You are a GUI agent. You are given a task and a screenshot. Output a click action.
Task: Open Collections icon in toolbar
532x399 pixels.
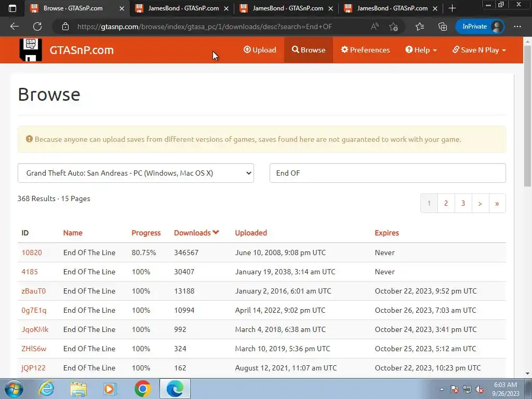(x=443, y=26)
